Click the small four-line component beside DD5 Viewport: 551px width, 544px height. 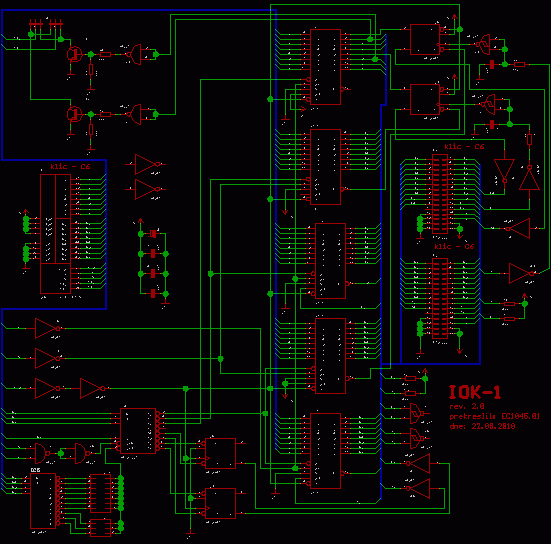click(x=101, y=527)
